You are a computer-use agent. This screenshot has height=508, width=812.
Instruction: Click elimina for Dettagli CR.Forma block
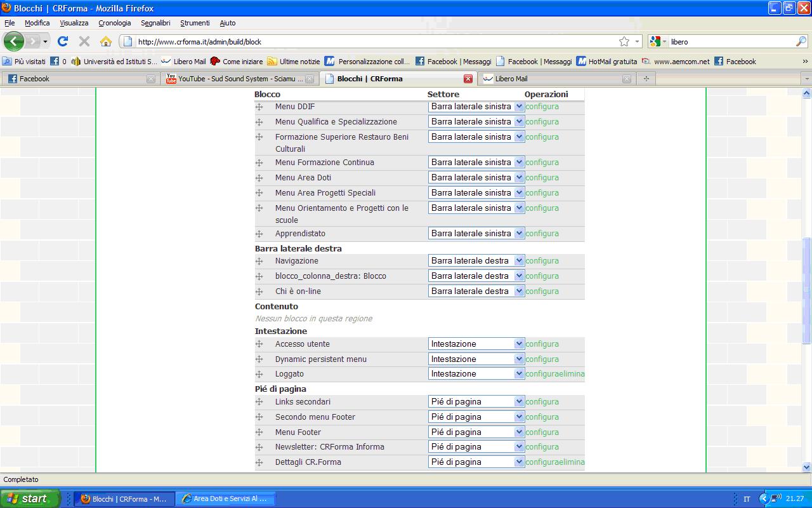tap(572, 462)
